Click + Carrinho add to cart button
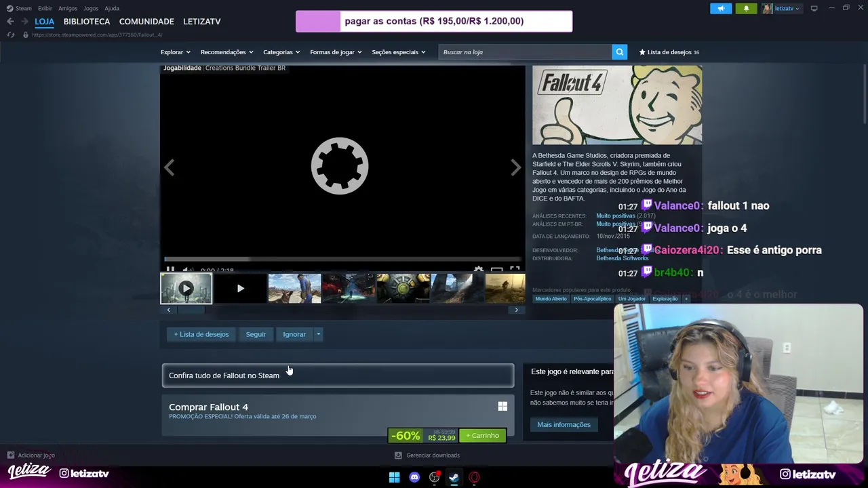Screen dimensions: 868x488 point(482,436)
